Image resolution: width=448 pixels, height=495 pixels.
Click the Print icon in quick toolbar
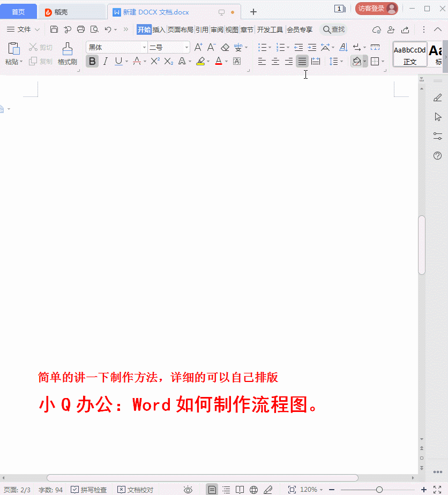(x=81, y=29)
